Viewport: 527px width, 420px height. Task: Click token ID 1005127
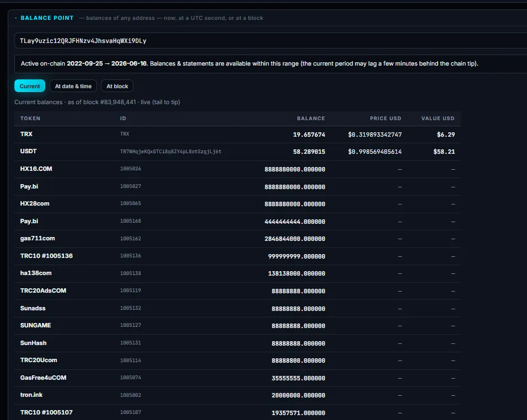point(131,325)
